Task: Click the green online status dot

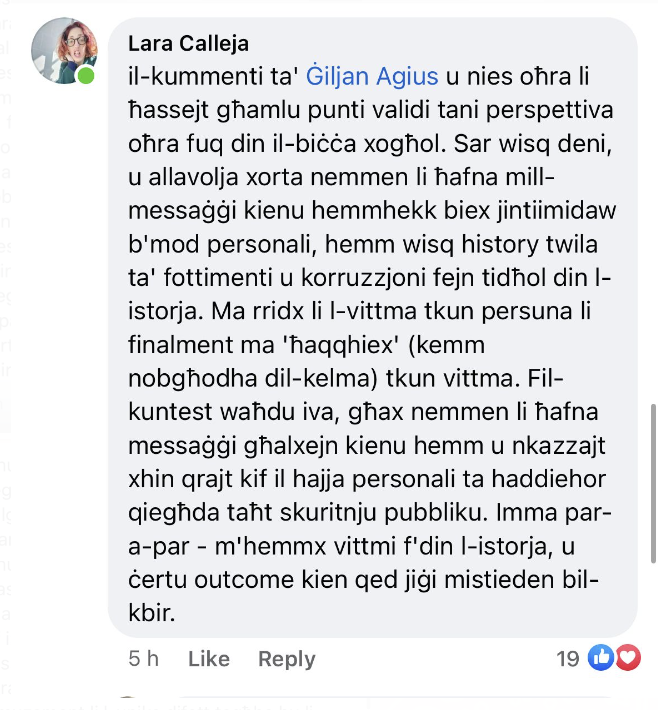Action: [86, 76]
